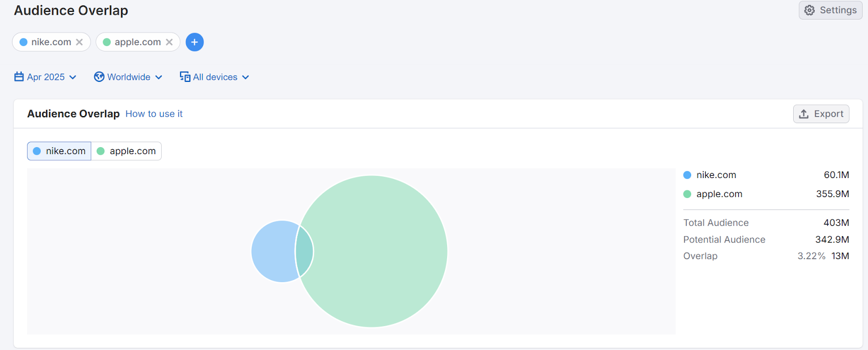Click the devices icon beside All devices
Viewport: 868px width, 350px height.
tap(185, 77)
